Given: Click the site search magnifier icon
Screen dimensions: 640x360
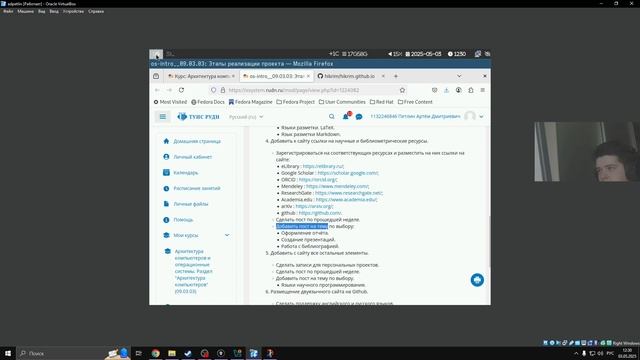Looking at the screenshot, I should tap(331, 116).
